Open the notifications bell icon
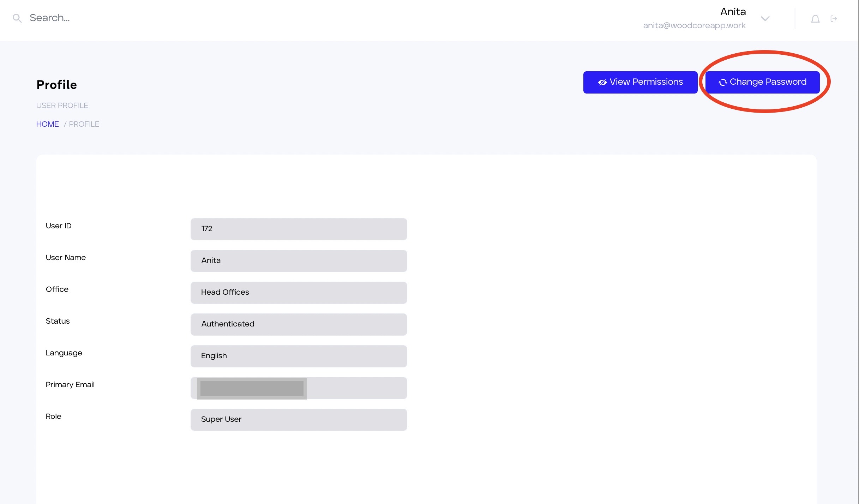Viewport: 859px width, 504px height. 815,19
